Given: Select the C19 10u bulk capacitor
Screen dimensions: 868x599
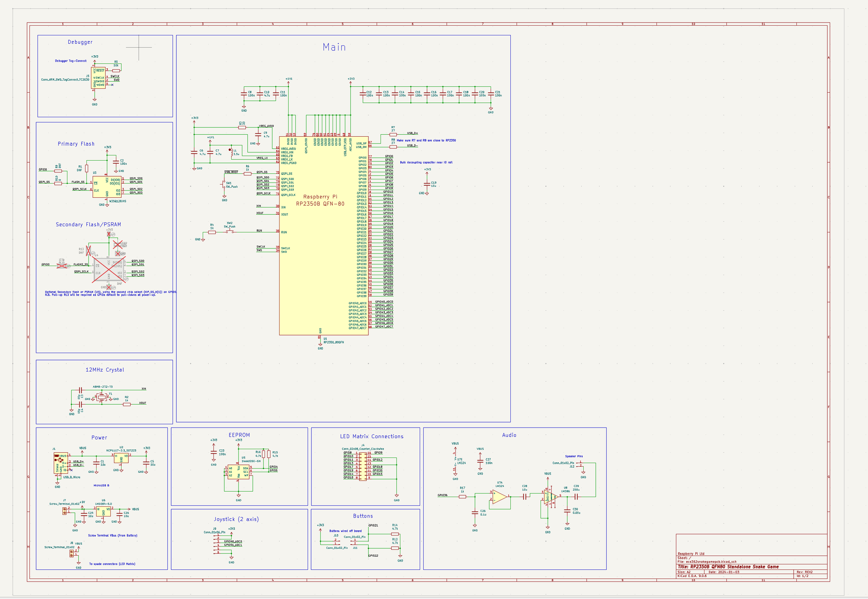Looking at the screenshot, I should point(427,184).
